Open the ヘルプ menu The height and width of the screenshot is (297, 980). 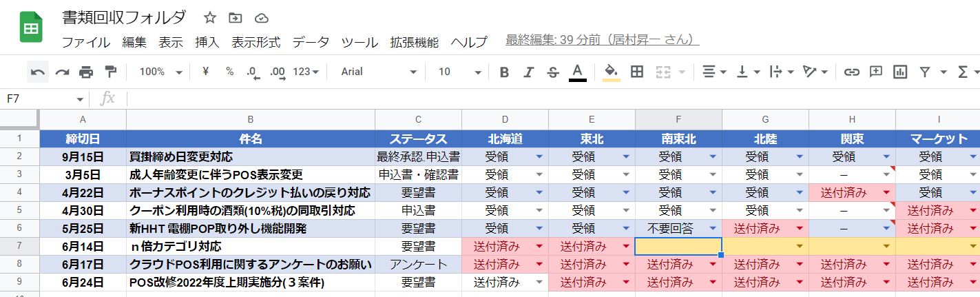click(469, 42)
